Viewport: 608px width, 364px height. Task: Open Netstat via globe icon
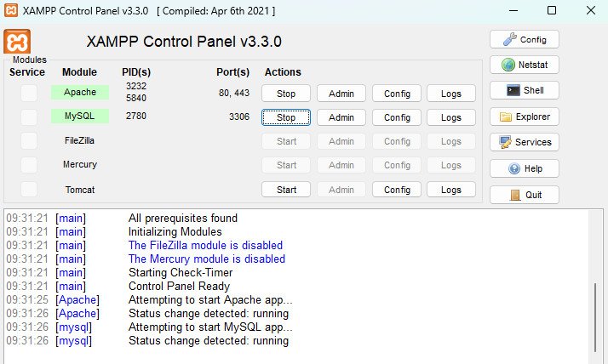[x=525, y=65]
